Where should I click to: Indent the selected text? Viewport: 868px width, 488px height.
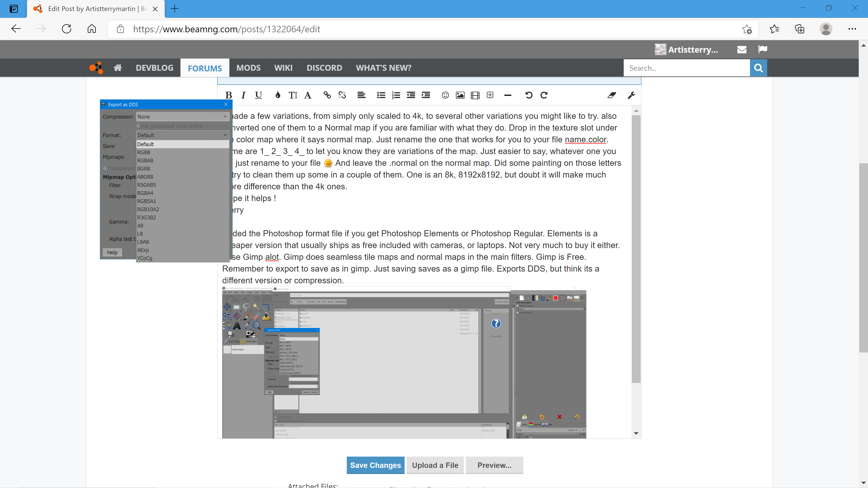[x=426, y=95]
